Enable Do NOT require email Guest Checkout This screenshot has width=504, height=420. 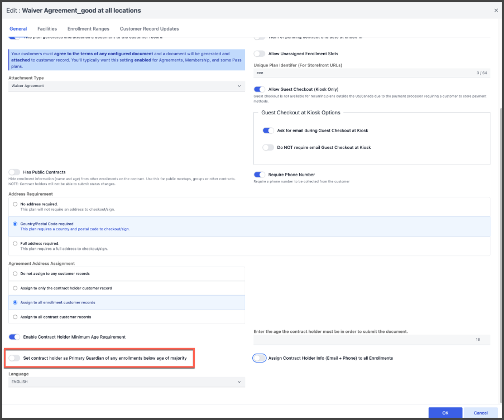(268, 147)
